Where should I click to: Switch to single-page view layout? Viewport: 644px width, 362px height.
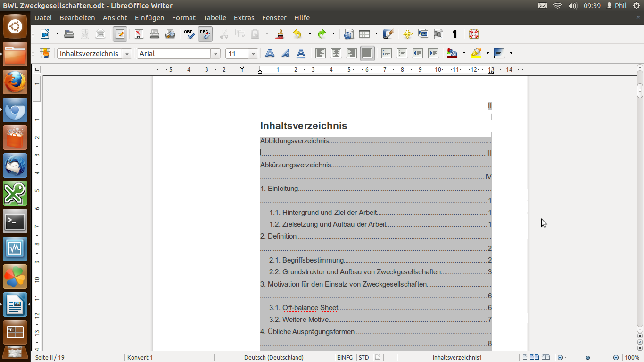525,357
